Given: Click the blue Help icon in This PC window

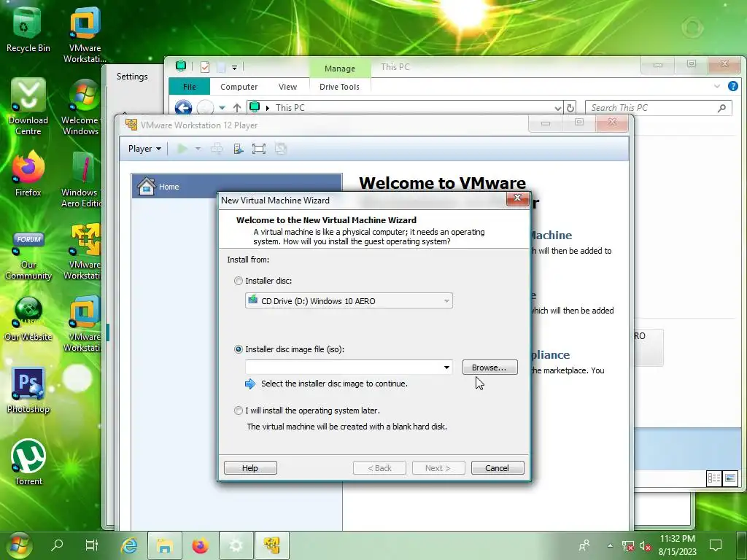Looking at the screenshot, I should point(733,86).
